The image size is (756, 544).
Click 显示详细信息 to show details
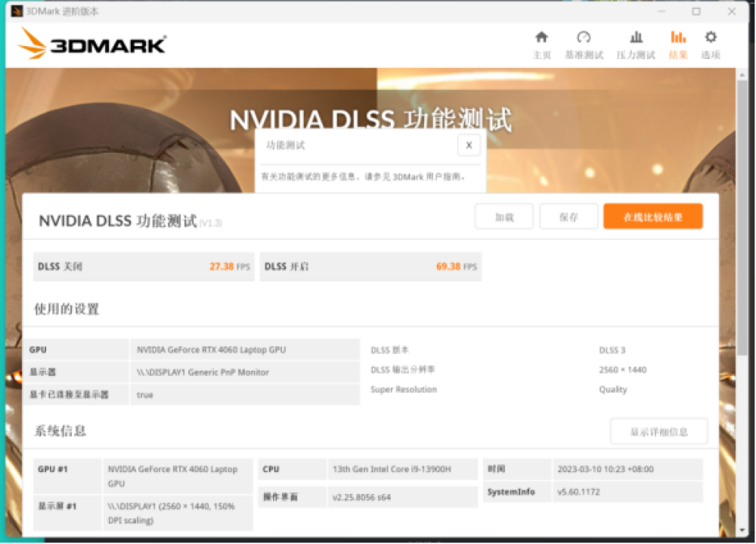pyautogui.click(x=658, y=432)
